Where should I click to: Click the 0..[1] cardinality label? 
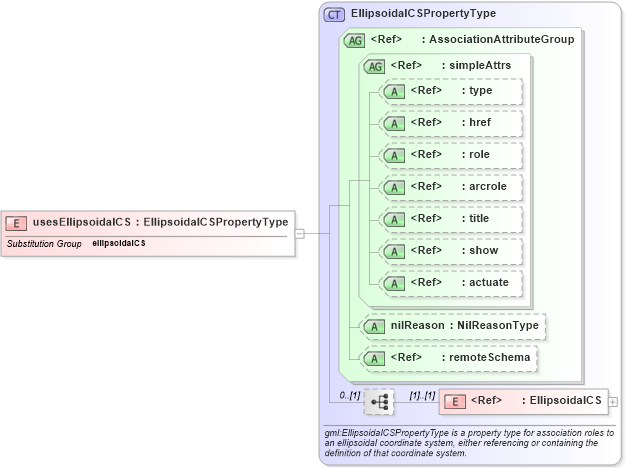click(x=350, y=395)
